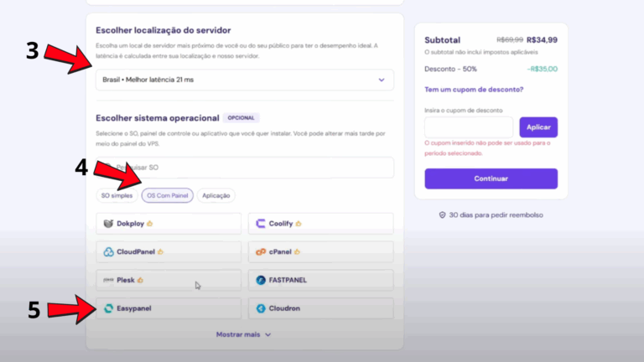Click chevron arrow in Brasil location box
644x362 pixels.
[382, 80]
